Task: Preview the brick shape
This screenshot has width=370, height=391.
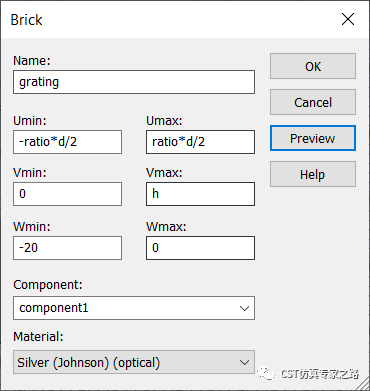Action: coord(313,138)
